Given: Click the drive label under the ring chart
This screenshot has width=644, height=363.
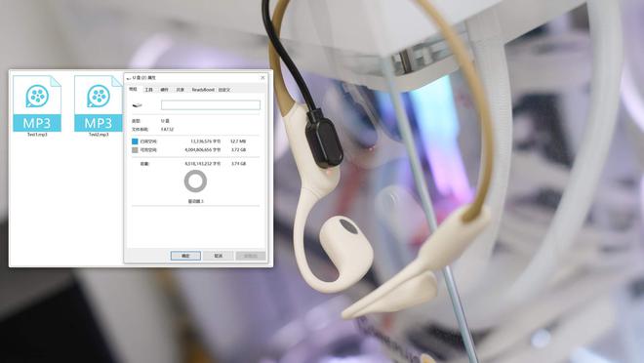Looking at the screenshot, I should 195,201.
